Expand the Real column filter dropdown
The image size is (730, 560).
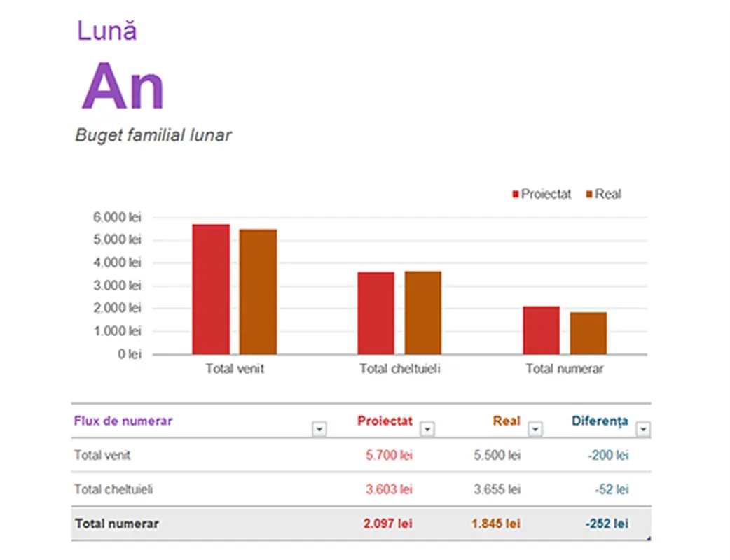535,429
